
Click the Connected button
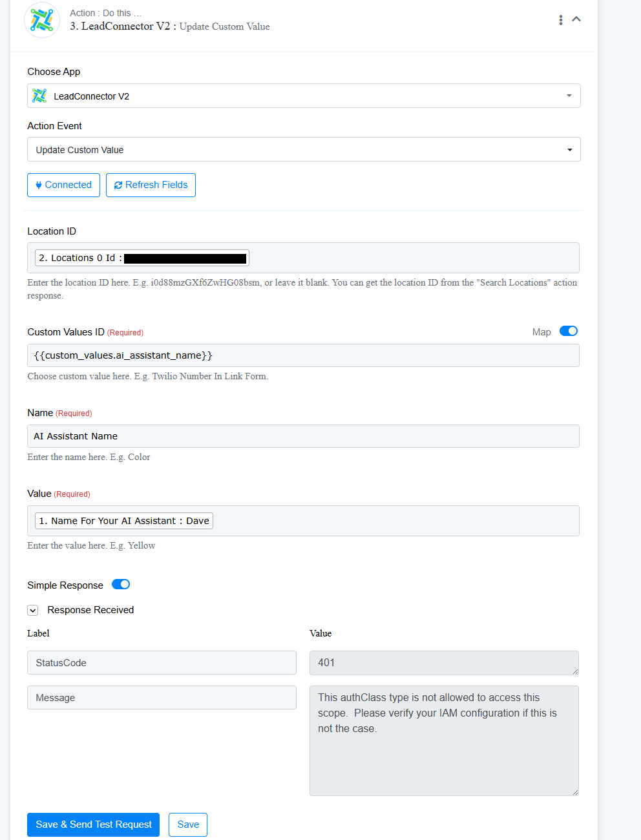63,185
